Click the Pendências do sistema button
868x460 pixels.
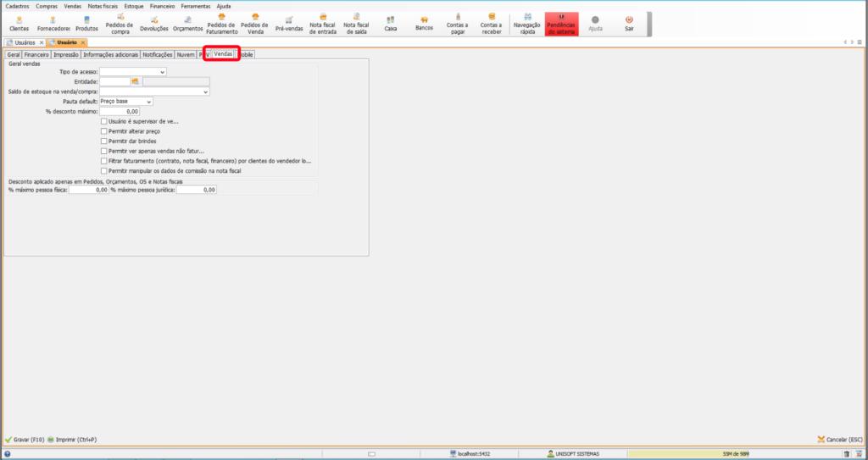(561, 24)
